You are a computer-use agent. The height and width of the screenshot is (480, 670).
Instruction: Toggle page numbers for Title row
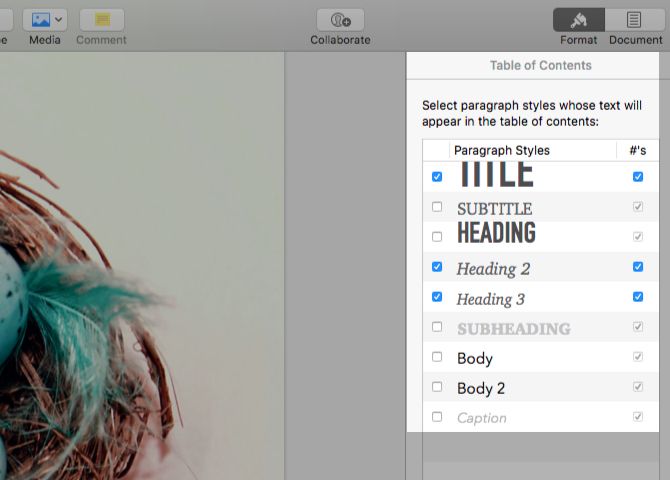(638, 177)
